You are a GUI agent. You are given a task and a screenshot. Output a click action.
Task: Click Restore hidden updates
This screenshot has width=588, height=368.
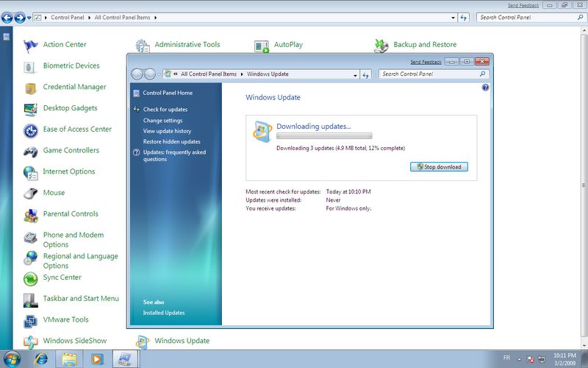[172, 141]
